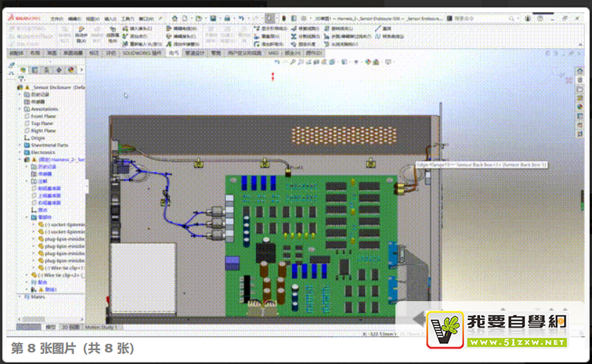Screen dimensions: 592x364
Task: Open the DisplayManager color-ball tab icon
Action: pos(71,70)
